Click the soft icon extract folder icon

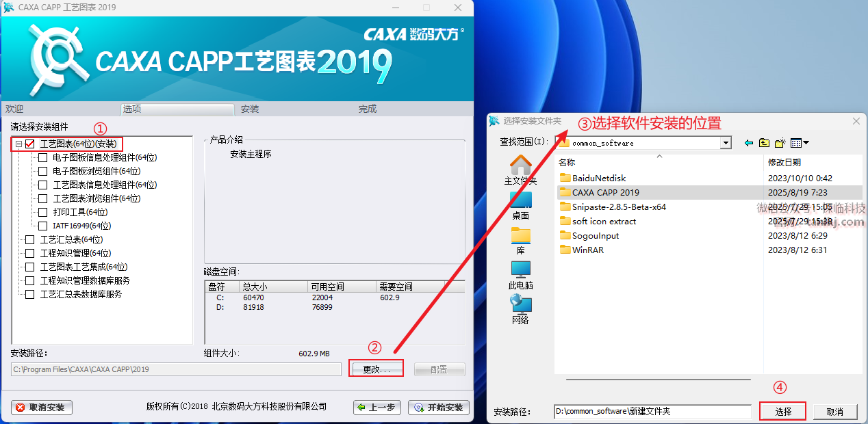[x=565, y=221]
